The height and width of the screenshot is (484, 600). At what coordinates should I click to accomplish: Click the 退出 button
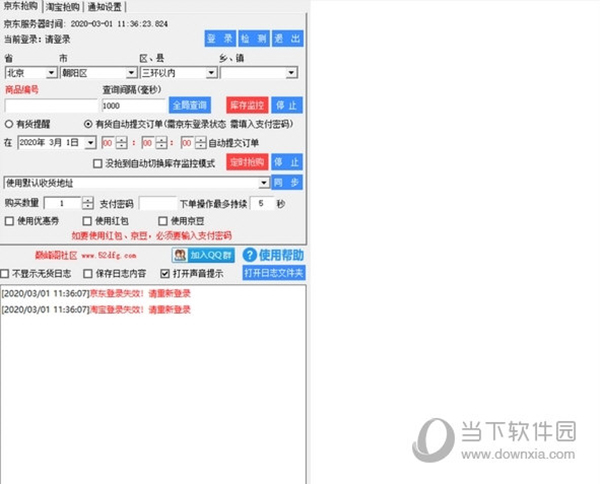click(x=287, y=38)
